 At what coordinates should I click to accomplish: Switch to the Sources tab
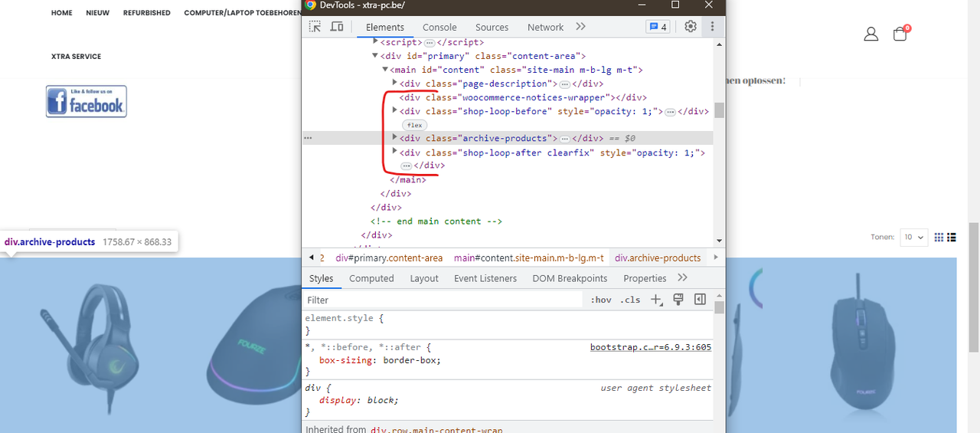[492, 27]
